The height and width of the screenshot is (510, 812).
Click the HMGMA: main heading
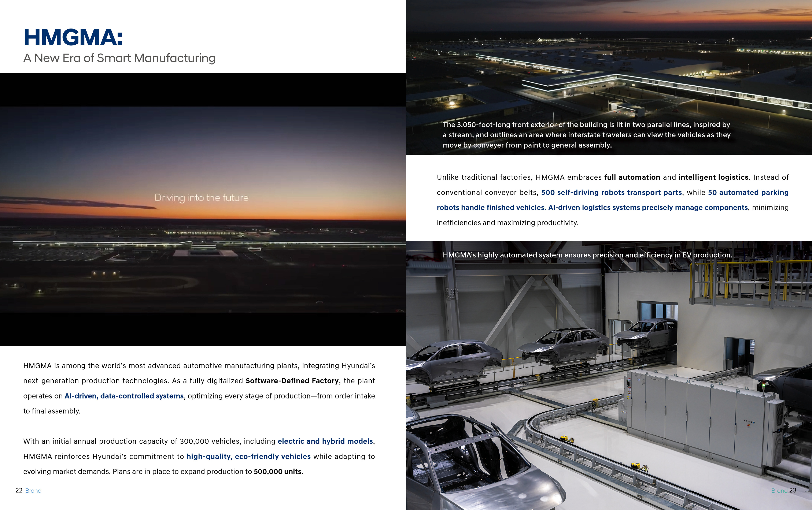(73, 37)
